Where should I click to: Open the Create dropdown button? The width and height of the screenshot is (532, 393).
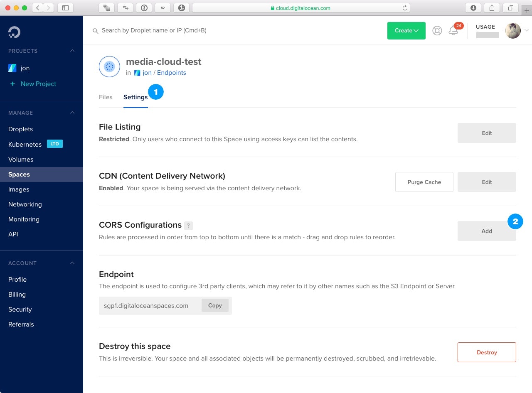(406, 31)
